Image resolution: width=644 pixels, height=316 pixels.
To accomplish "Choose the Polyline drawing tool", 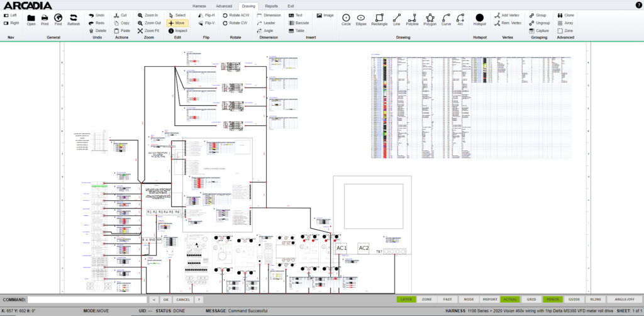I will coord(412,18).
